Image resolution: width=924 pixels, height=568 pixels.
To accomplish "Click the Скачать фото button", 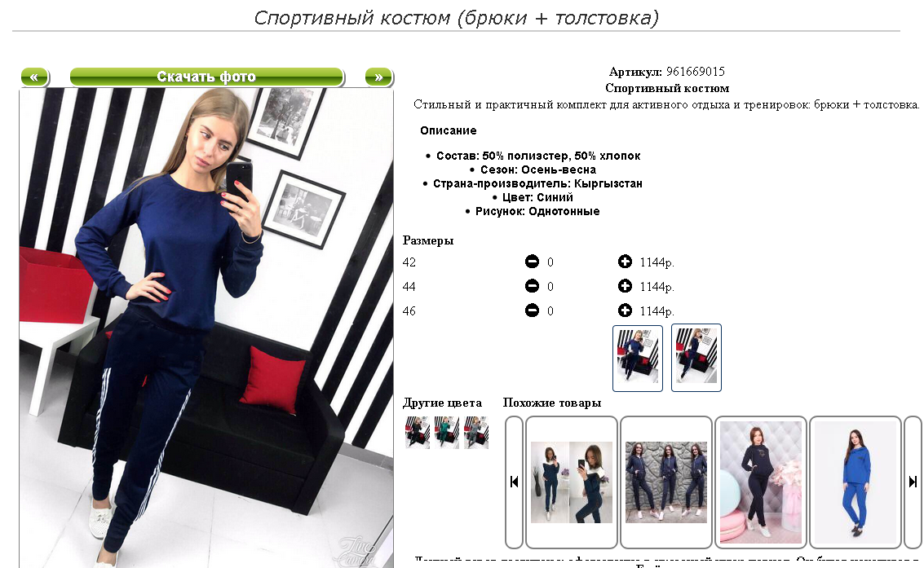I will [206, 77].
